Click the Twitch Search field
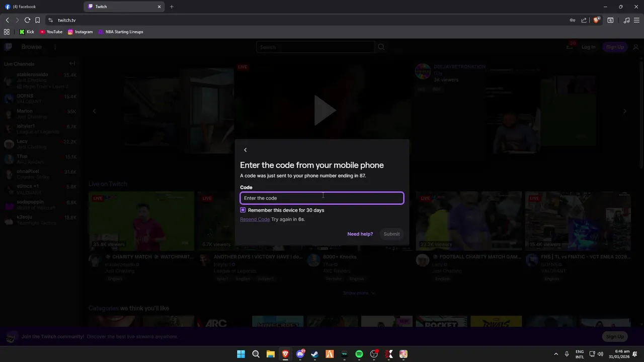This screenshot has height=362, width=644. pyautogui.click(x=315, y=47)
